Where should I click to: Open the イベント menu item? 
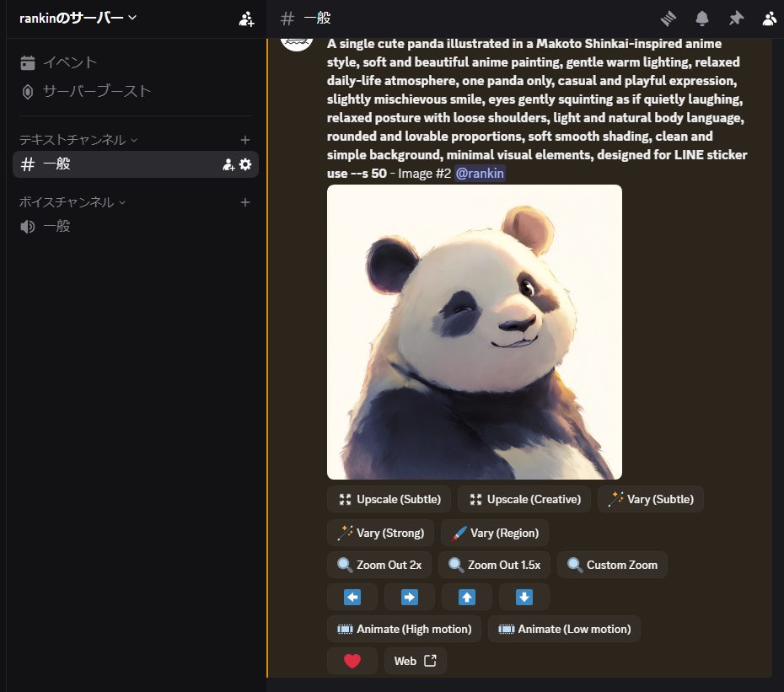[x=69, y=62]
